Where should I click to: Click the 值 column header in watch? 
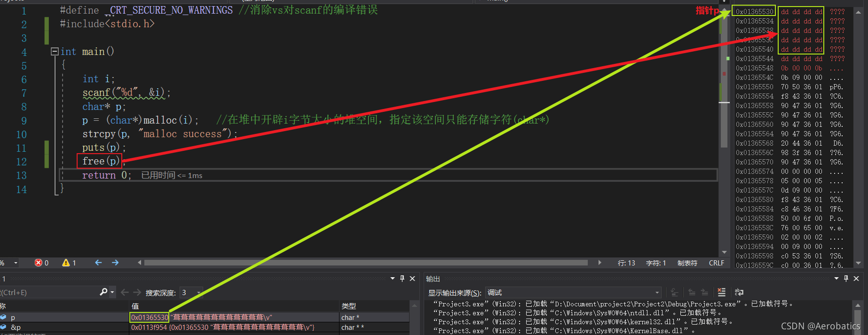click(135, 306)
